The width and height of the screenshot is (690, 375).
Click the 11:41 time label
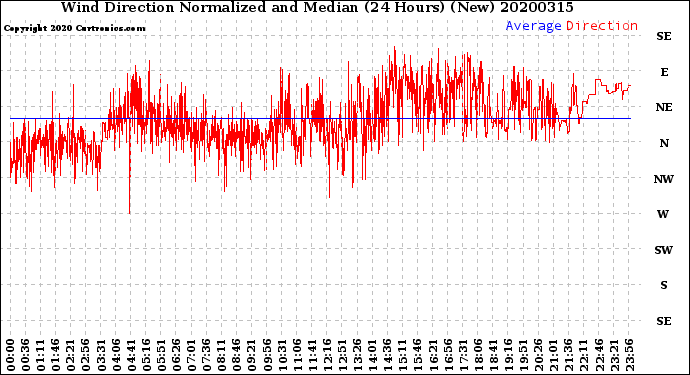312,355
